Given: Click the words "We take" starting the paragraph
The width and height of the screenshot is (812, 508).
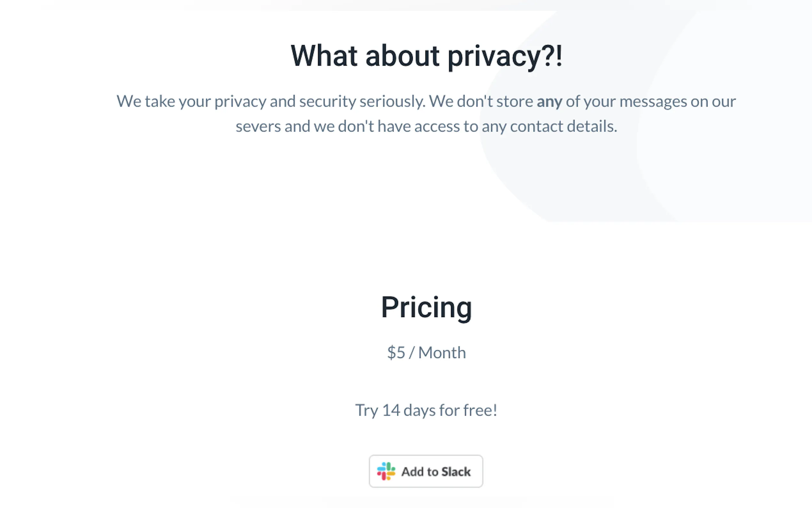Looking at the screenshot, I should (146, 101).
